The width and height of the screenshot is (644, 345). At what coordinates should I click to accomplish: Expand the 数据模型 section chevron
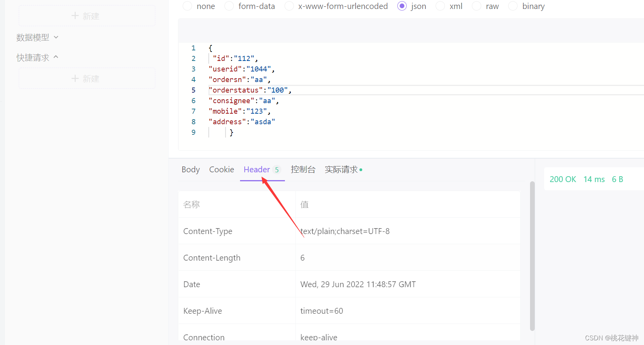pos(56,38)
